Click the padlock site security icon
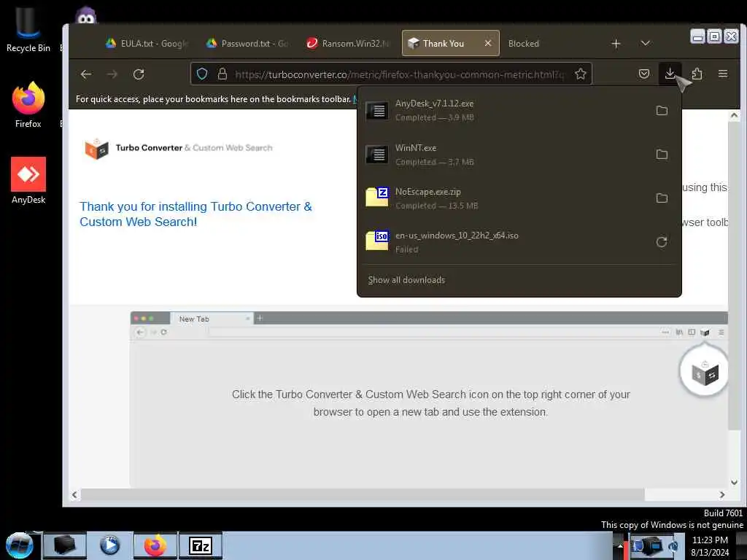Viewport: 747px width, 560px height. [x=222, y=74]
